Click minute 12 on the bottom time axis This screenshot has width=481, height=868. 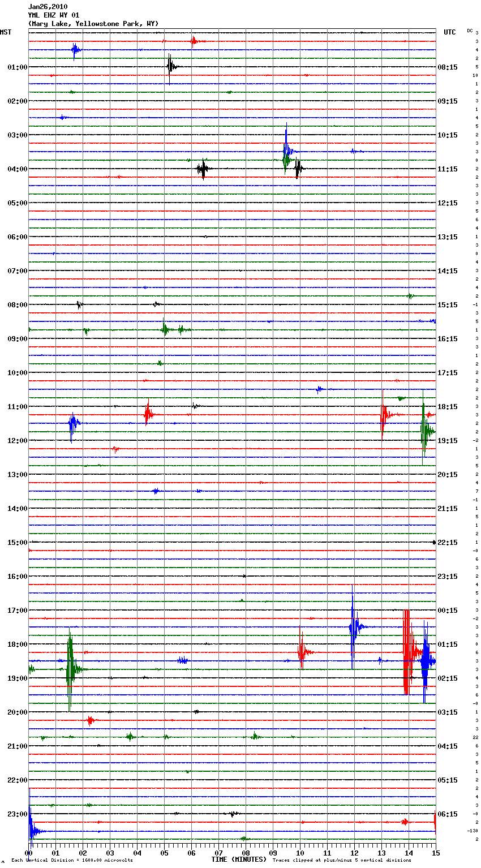354,853
